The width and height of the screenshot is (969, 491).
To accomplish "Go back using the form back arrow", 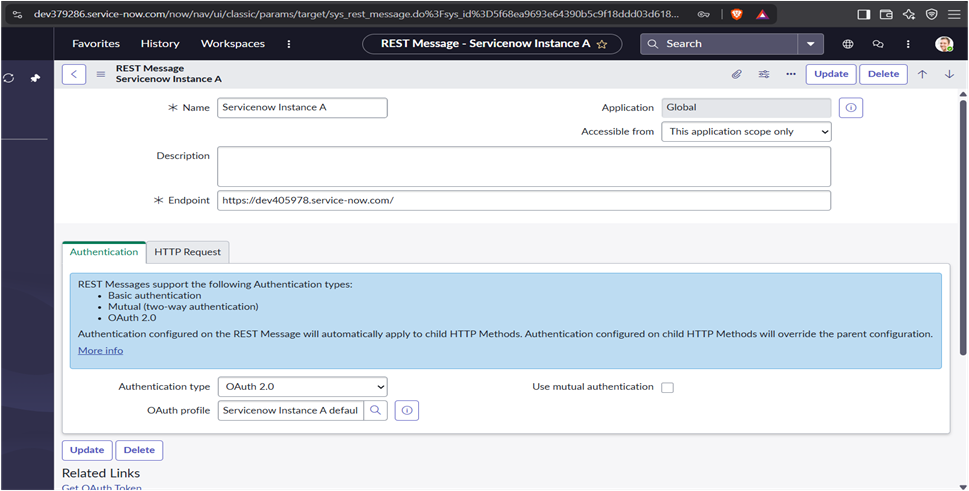I will [74, 74].
